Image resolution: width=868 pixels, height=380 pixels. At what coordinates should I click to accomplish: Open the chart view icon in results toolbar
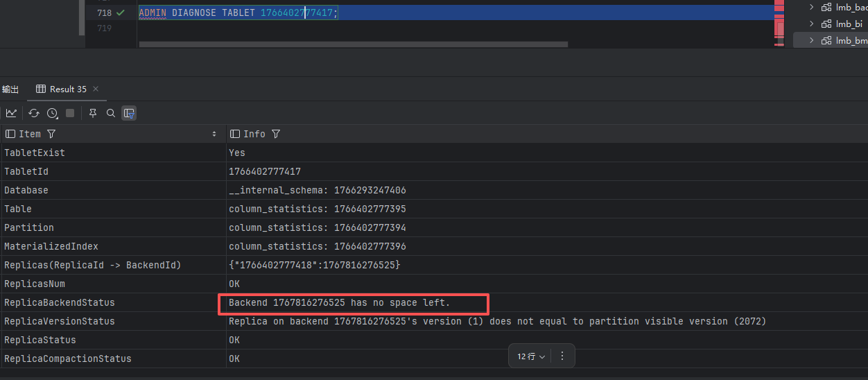pyautogui.click(x=11, y=113)
